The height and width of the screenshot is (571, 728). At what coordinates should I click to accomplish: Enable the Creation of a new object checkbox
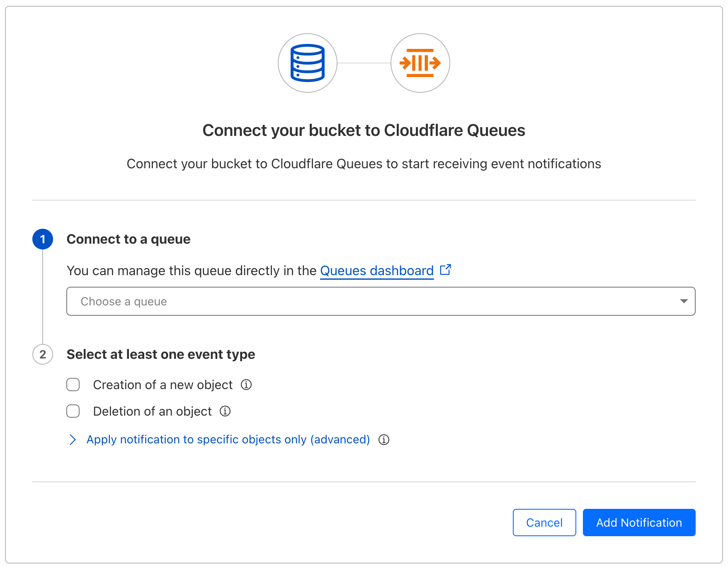[x=73, y=385]
